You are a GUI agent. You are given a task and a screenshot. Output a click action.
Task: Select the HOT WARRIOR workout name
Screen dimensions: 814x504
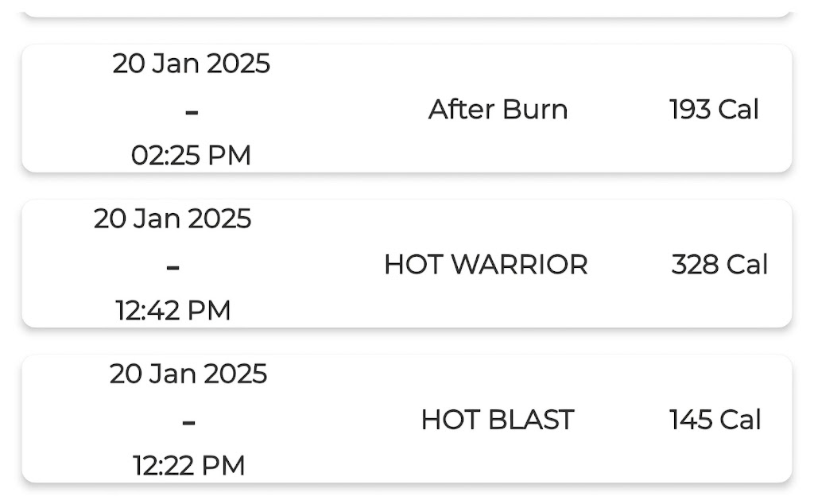tap(486, 264)
